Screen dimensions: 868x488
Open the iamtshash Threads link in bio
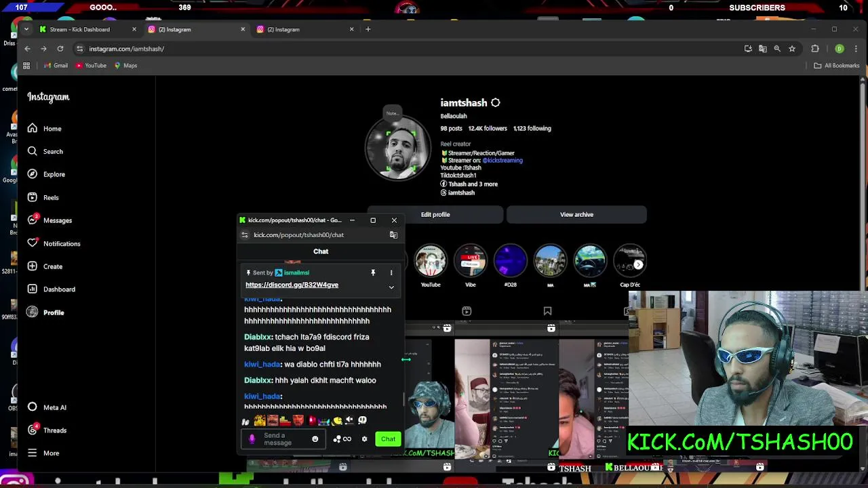click(458, 193)
